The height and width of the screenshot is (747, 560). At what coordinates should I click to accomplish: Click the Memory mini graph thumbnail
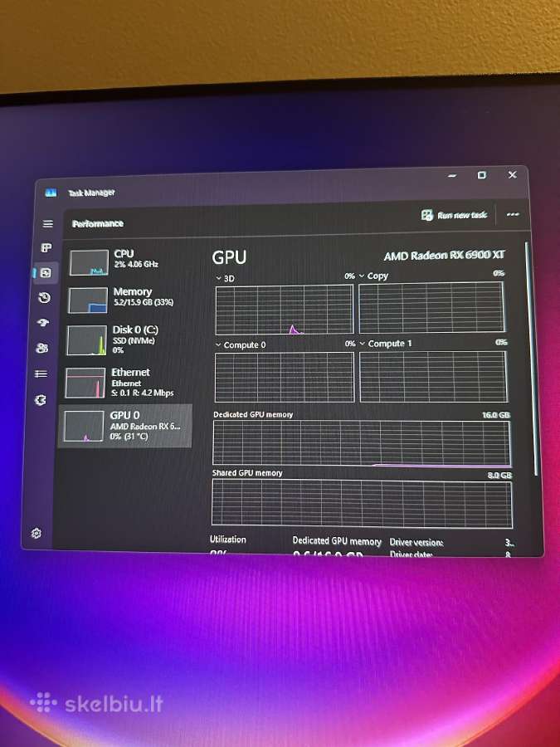(x=88, y=300)
